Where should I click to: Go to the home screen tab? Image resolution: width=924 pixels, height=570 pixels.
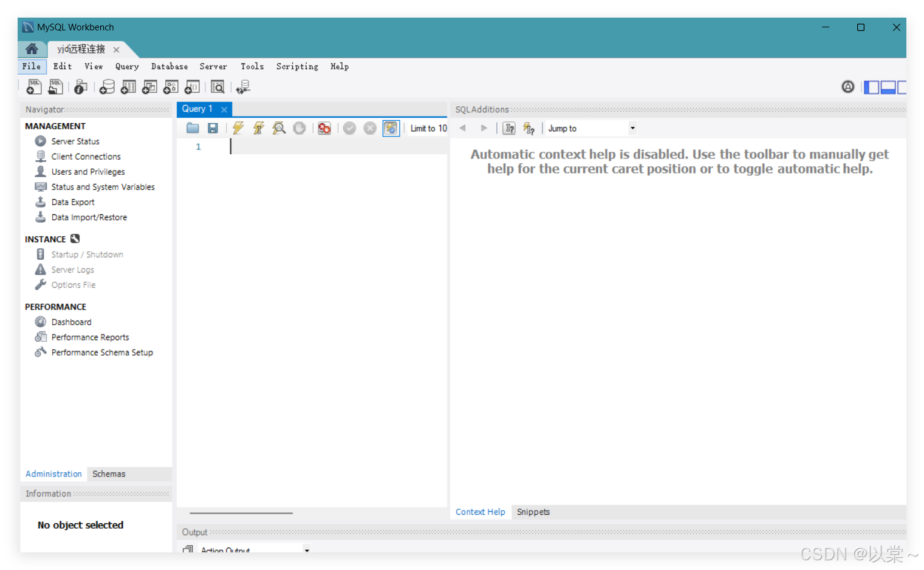pos(32,49)
